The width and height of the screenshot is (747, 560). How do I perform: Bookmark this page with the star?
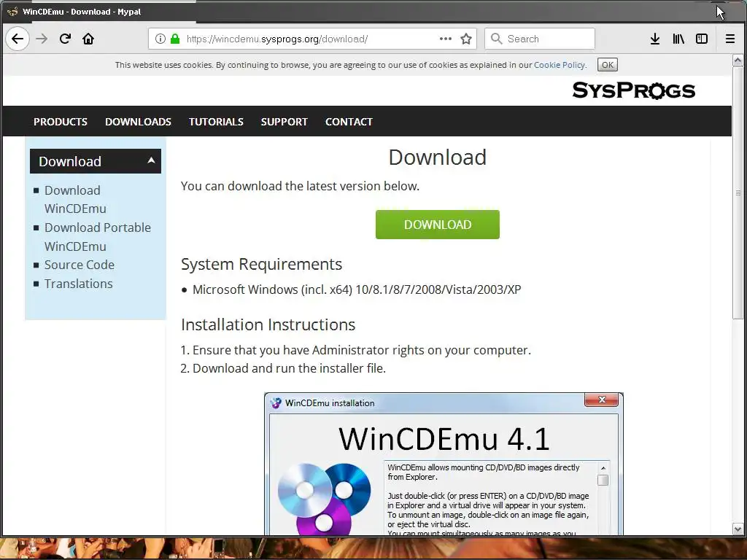(x=466, y=39)
